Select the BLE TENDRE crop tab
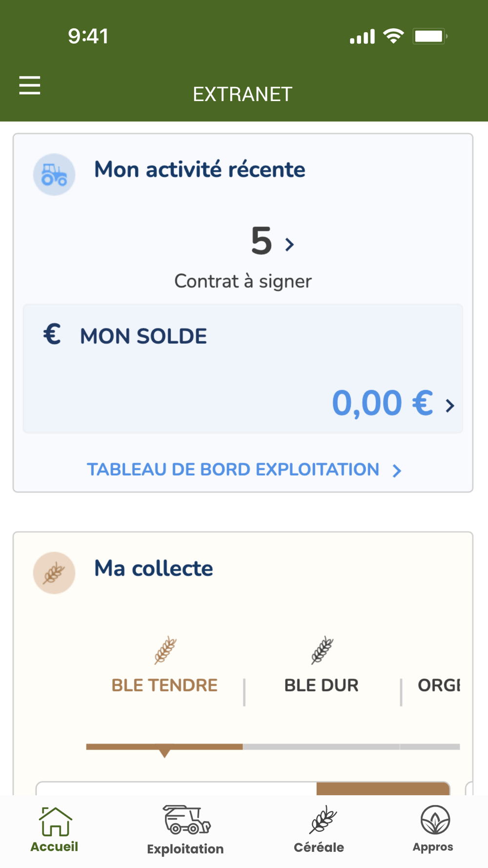The image size is (488, 868). tap(164, 685)
